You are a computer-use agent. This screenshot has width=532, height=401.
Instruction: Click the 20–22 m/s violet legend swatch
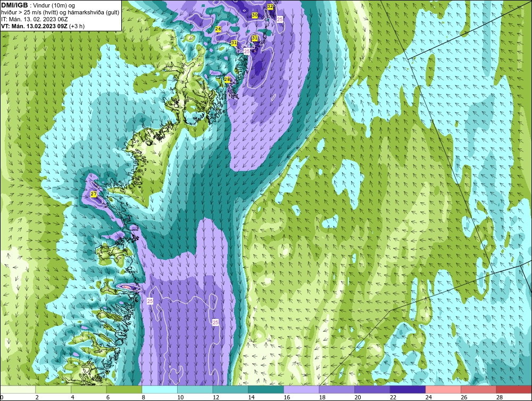(x=372, y=389)
